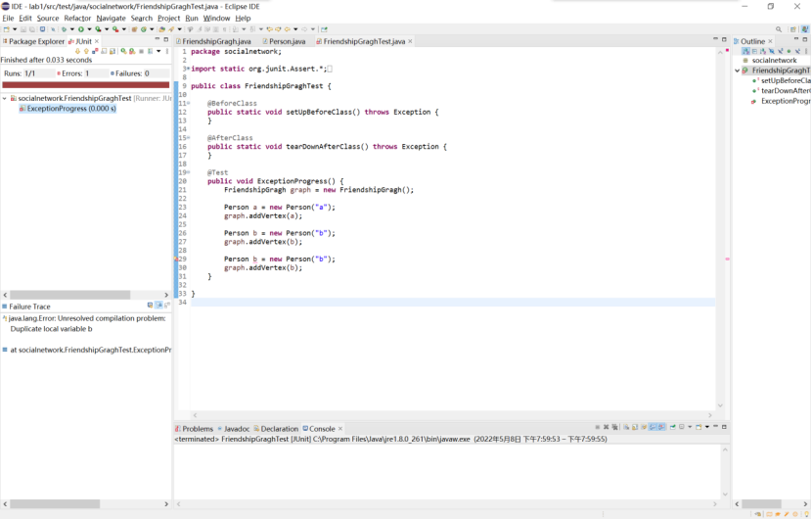Viewport: 812px width, 519px height.
Task: Click Outline Collapse All icon
Action: [754, 51]
